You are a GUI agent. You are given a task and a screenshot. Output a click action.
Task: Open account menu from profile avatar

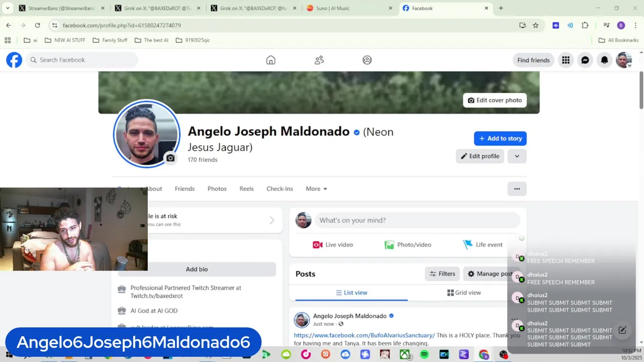(x=624, y=60)
